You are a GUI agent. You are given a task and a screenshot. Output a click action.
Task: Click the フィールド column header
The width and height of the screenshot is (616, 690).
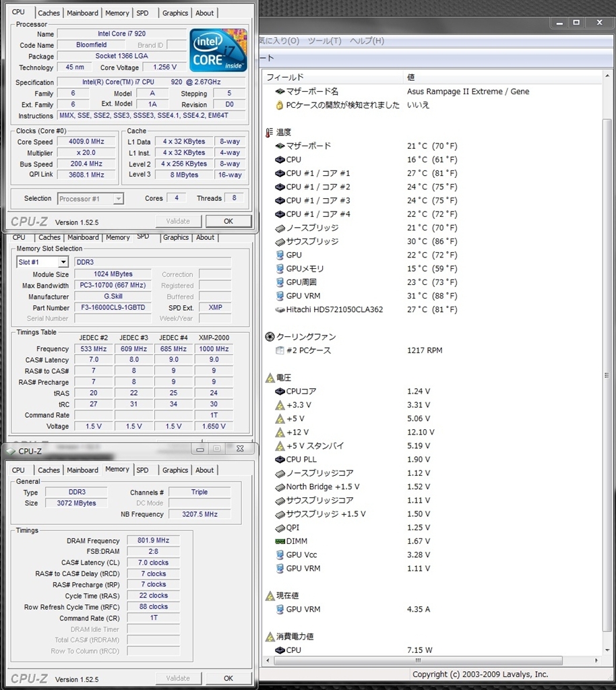tap(285, 77)
